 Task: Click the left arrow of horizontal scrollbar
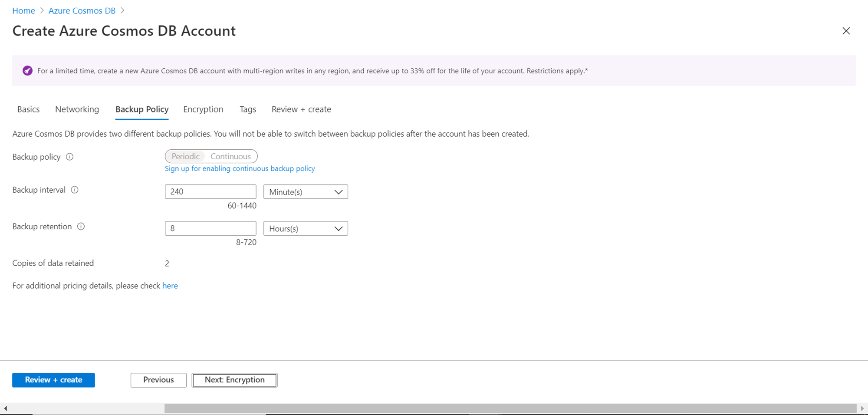[5, 408]
